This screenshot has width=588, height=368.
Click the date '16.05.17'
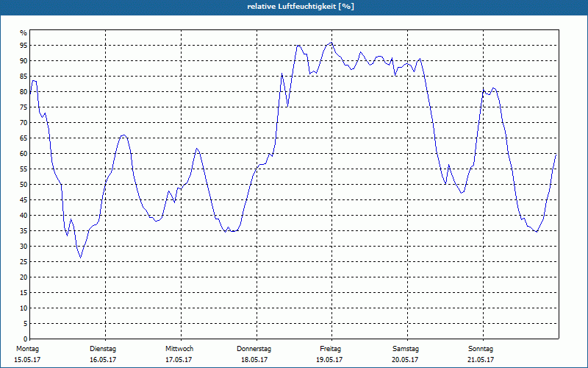click(x=103, y=360)
